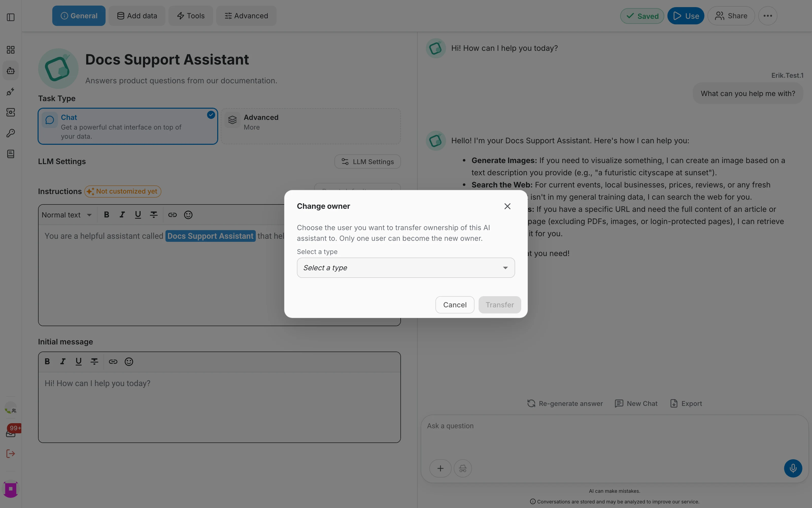Click Re-generate answer
This screenshot has width=812, height=508.
(x=565, y=404)
